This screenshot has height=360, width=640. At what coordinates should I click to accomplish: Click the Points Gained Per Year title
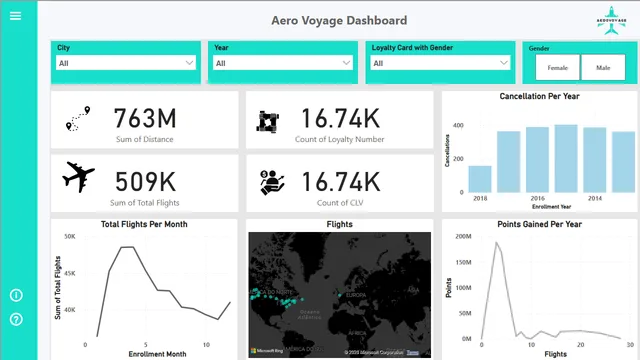tap(539, 224)
